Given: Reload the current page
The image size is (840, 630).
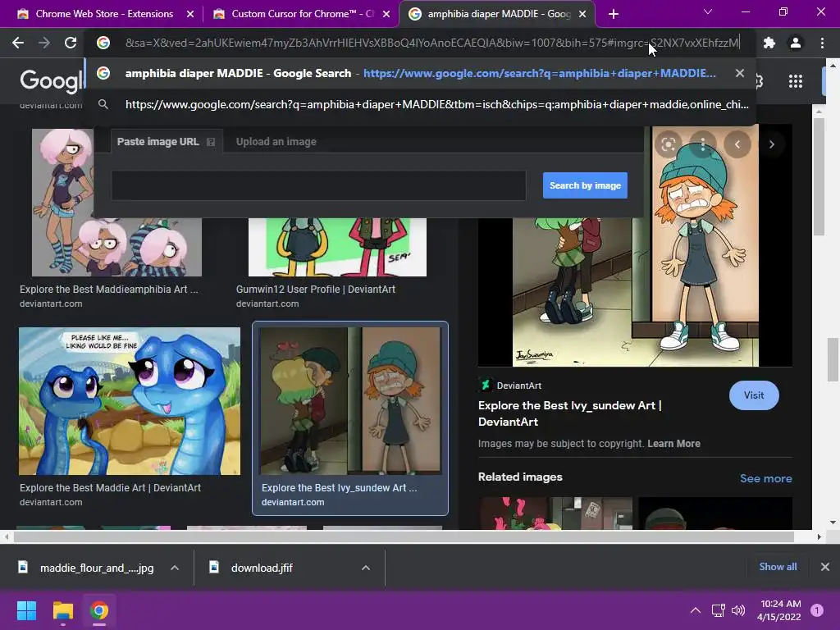Looking at the screenshot, I should (x=71, y=43).
